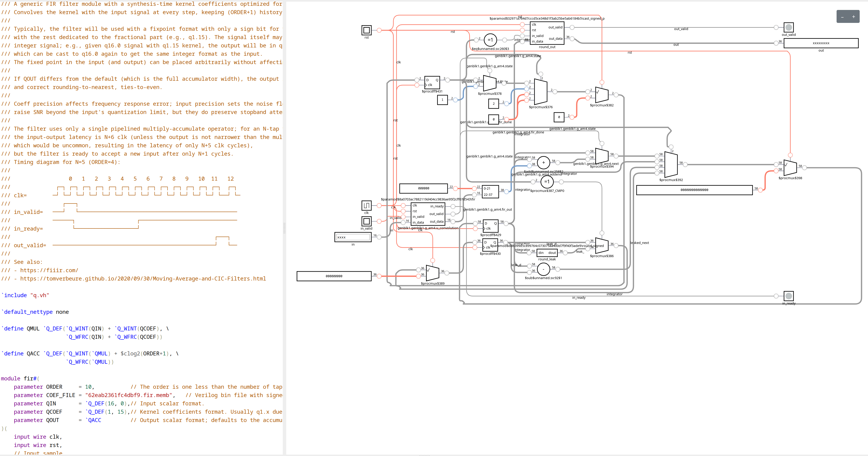This screenshot has height=456, width=868.
Task: Click the $procdff$431 flip-flop block
Action: pos(432,82)
